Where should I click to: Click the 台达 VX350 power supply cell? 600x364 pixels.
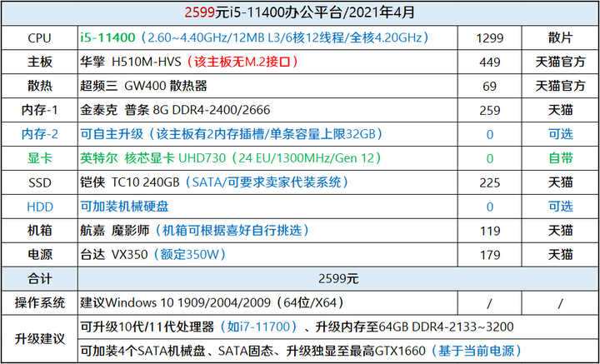(267, 255)
